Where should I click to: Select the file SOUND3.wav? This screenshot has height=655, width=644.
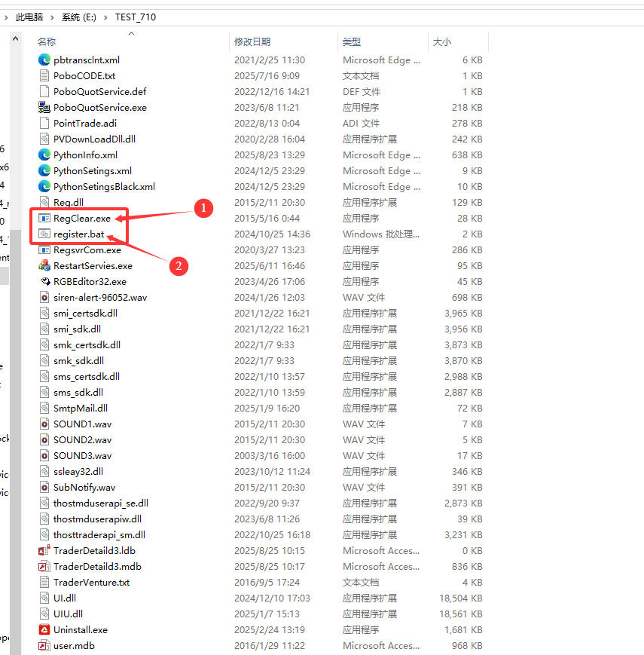83,456
